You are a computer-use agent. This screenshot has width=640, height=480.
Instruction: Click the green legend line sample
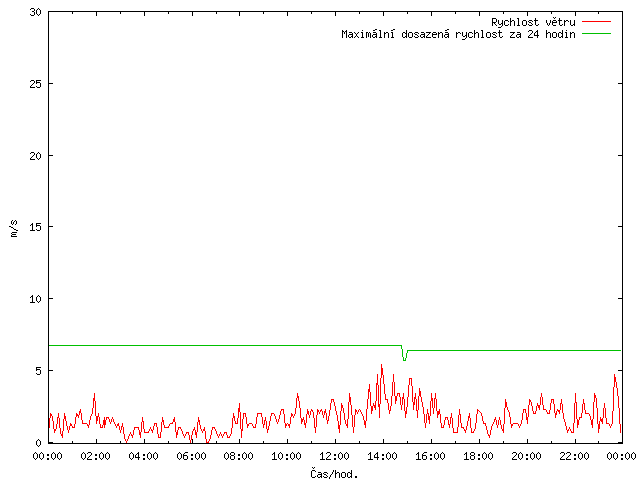tap(596, 33)
